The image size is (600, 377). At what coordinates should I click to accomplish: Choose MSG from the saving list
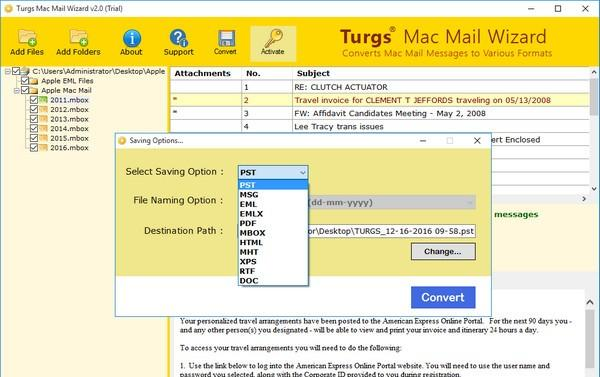pos(273,195)
